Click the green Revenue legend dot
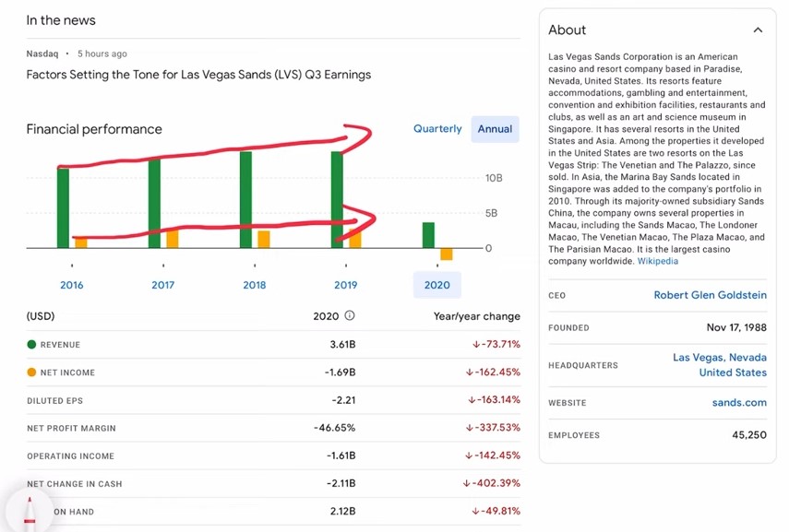The image size is (789, 532). [31, 345]
